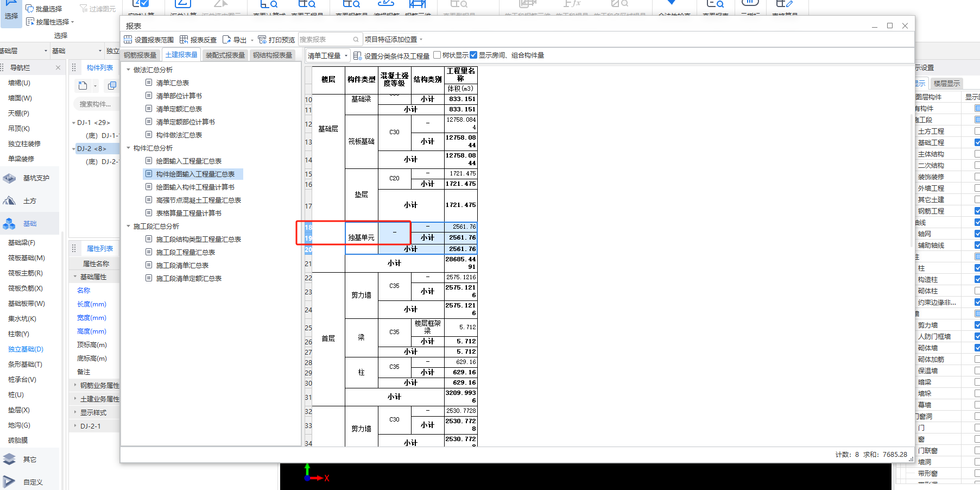Switch to the 装配式报表量 tab

coord(225,55)
